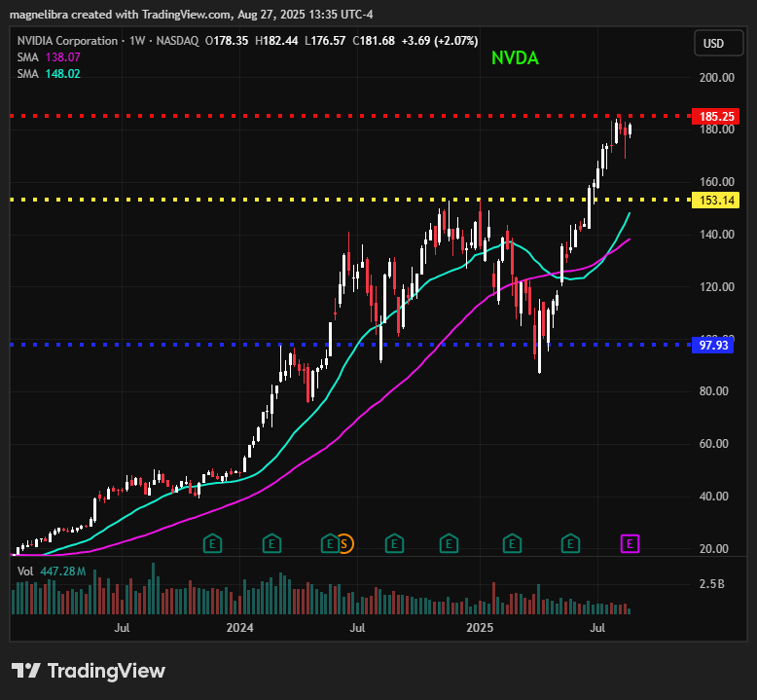The width and height of the screenshot is (757, 700).
Task: Select the blue 97.93 price label
Action: coord(712,345)
